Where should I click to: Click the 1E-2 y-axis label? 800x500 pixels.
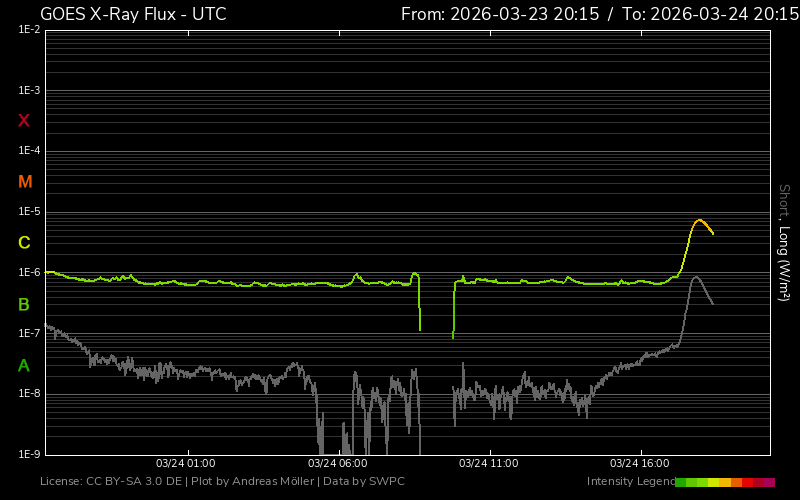pos(28,30)
